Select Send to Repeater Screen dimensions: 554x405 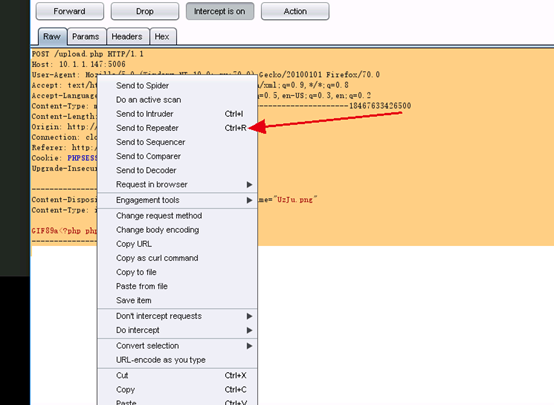tap(177, 128)
